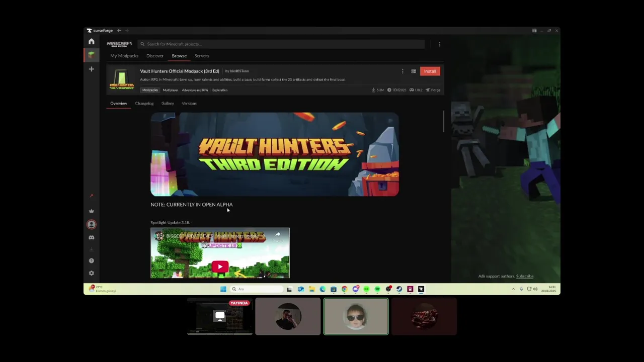Open the Discord icon in sidebar
The image size is (644, 362).
(x=91, y=237)
